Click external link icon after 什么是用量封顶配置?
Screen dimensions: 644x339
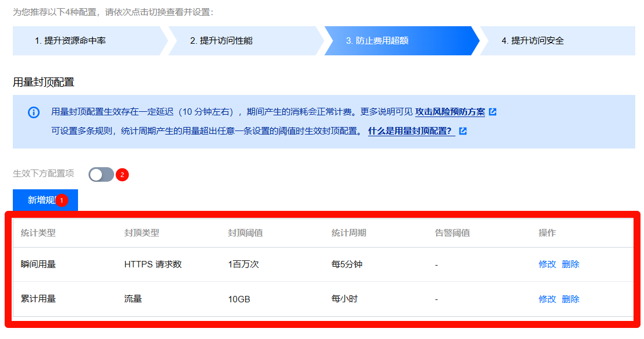pyautogui.click(x=463, y=131)
